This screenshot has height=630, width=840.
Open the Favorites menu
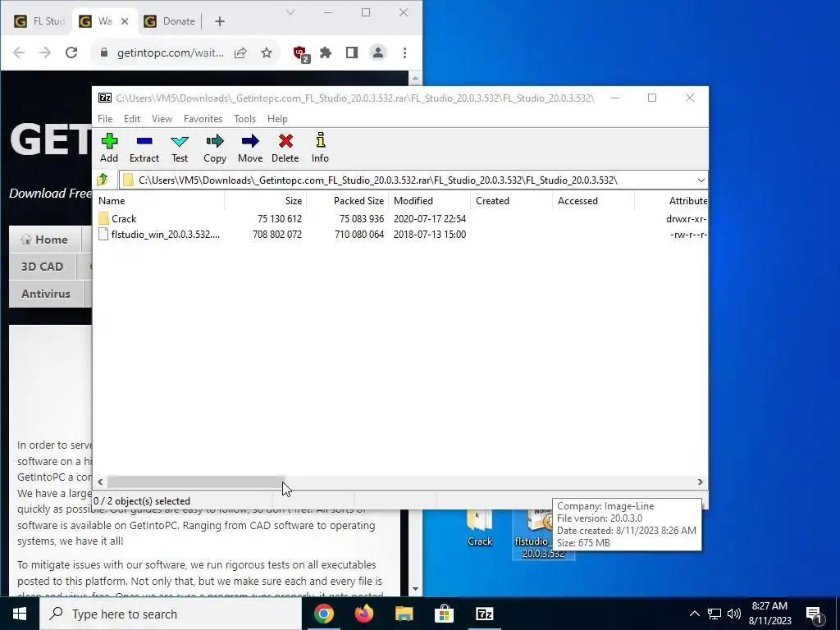[x=203, y=119]
